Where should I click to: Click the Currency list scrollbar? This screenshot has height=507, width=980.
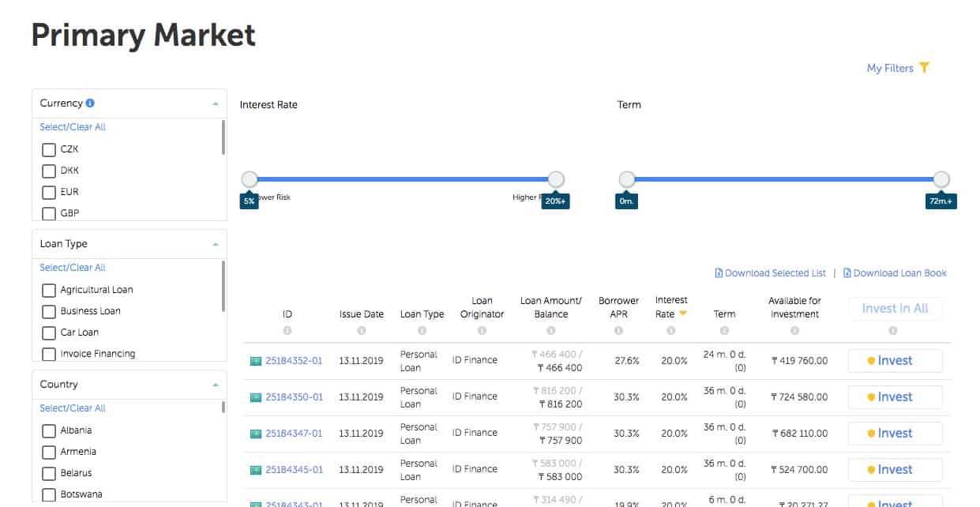pos(223,138)
